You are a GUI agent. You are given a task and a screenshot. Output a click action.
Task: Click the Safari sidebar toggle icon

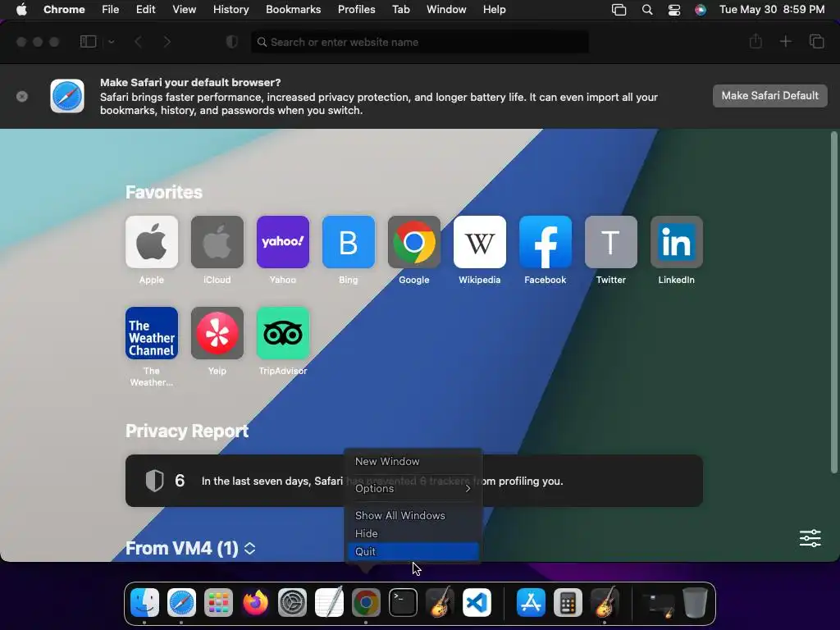88,42
